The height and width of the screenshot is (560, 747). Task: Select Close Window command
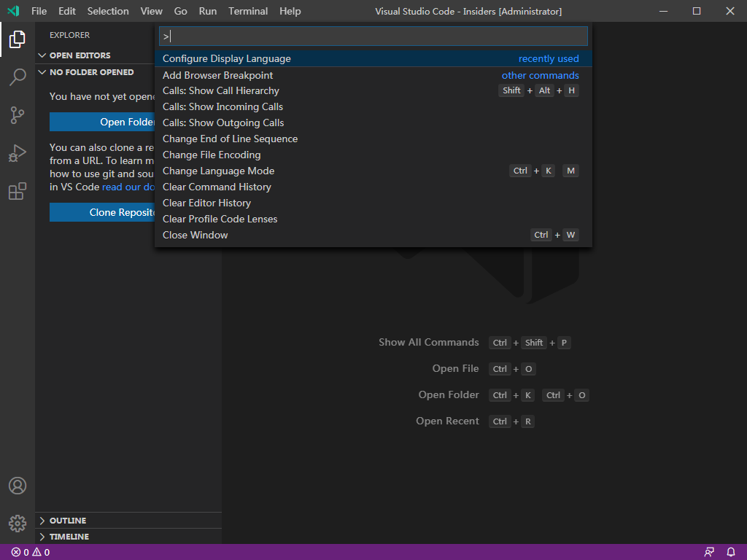pos(373,236)
